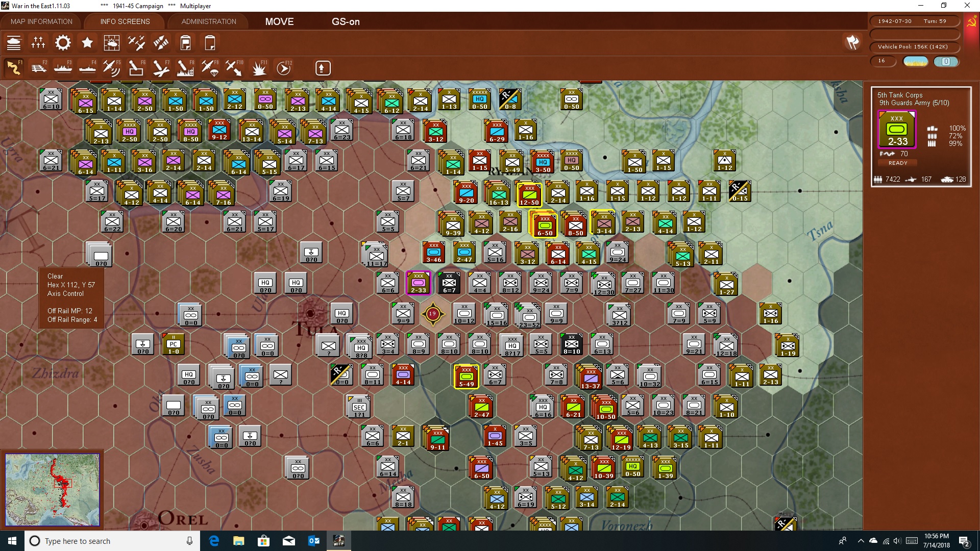Toggle the weather map overlay icon
The height and width of the screenshot is (551, 980).
112,43
